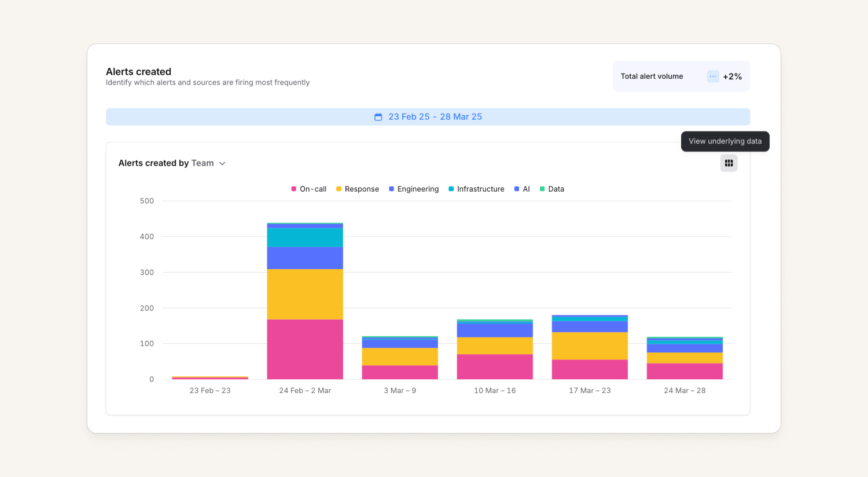The height and width of the screenshot is (477, 868).
Task: Select yellow Response segment of 17 Mar – 23 bar
Action: (590, 346)
